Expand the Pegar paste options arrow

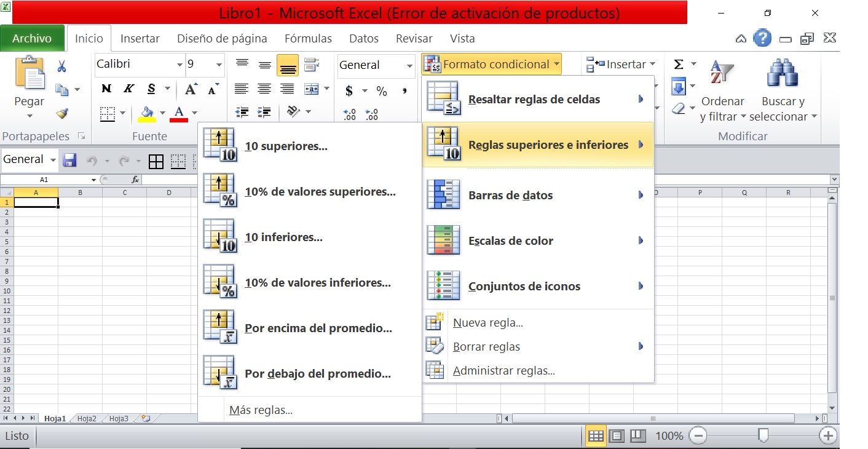pos(30,116)
